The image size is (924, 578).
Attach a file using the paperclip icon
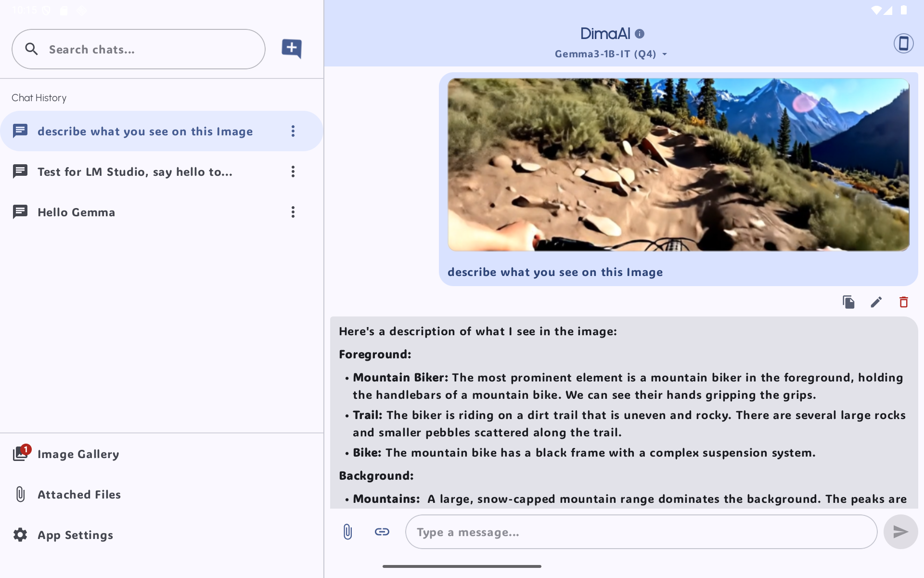click(x=347, y=532)
